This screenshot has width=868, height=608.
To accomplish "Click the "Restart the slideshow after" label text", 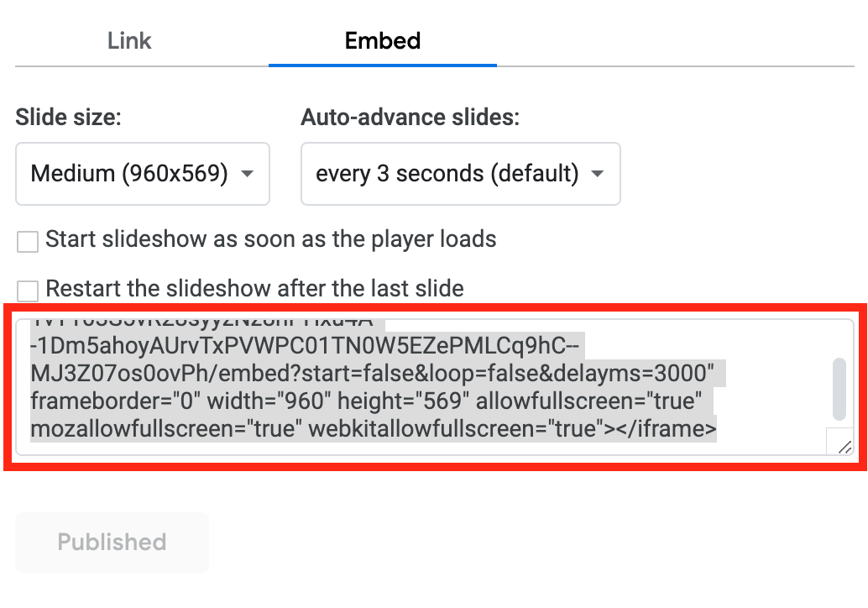I will [x=254, y=289].
